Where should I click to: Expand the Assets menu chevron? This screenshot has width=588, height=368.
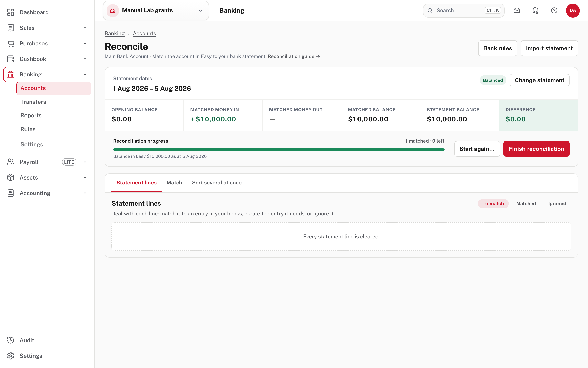click(85, 177)
